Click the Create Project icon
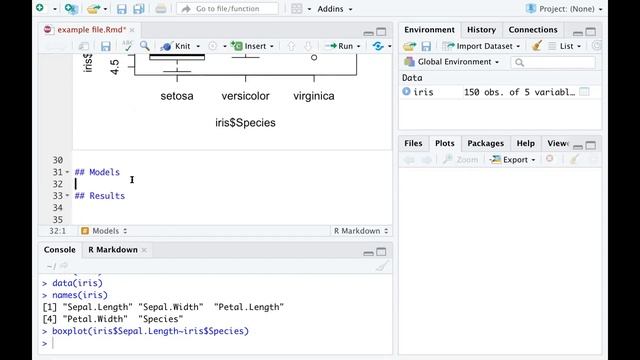The height and width of the screenshot is (360, 640). point(71,9)
